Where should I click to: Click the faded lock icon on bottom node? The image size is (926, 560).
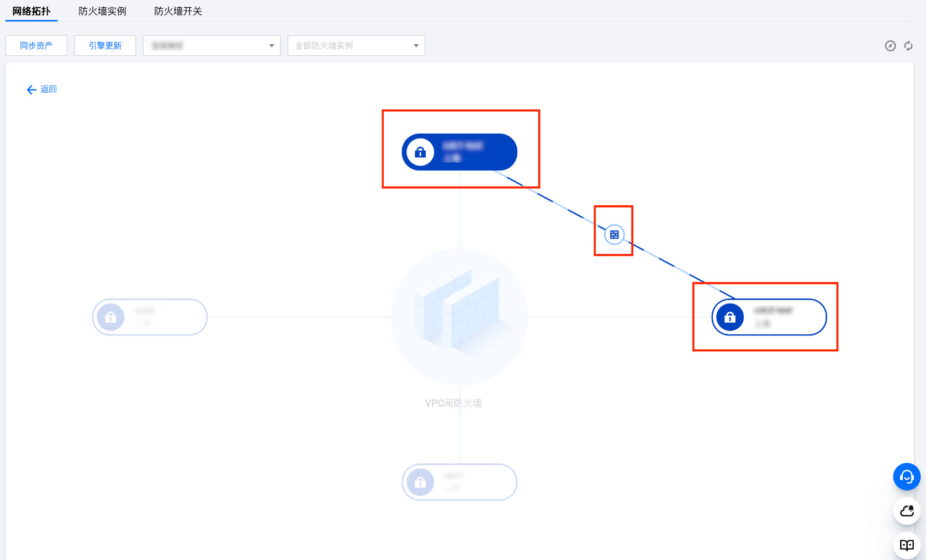(x=420, y=483)
